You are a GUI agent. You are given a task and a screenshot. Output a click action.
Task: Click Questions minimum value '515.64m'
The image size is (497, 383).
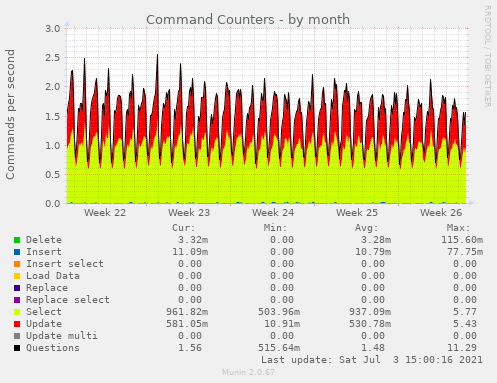[279, 348]
